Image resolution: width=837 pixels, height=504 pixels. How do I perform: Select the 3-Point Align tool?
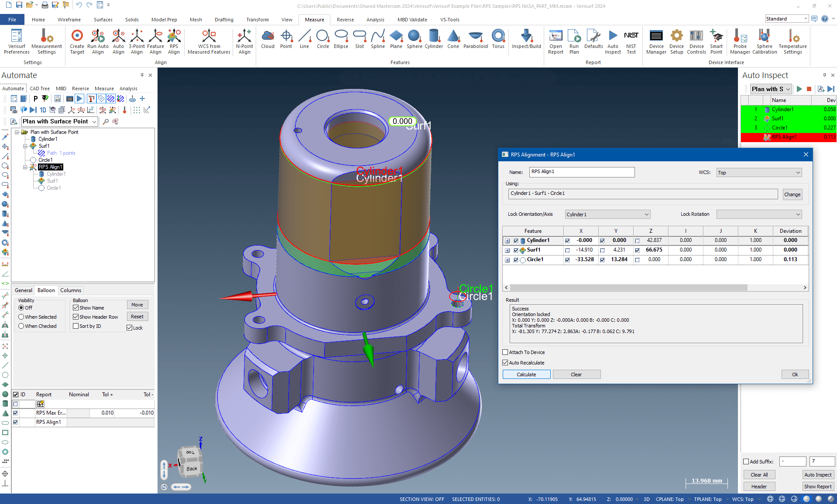[x=137, y=42]
